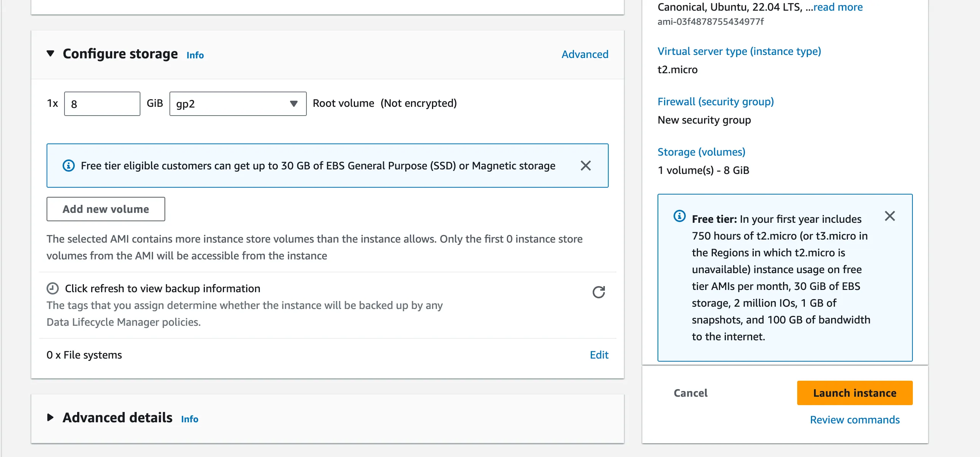Open the Firewall (security group) summary link
The image size is (980, 457).
click(716, 101)
